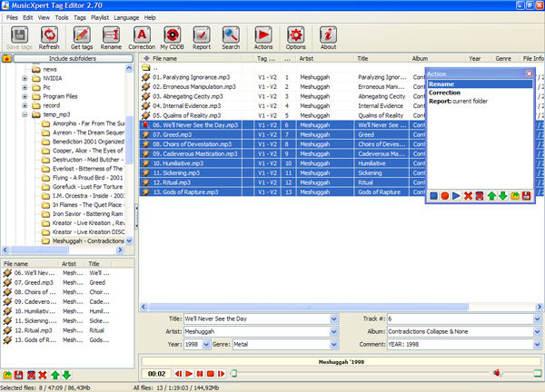
Task: Sort by Album column header
Action: click(x=437, y=58)
